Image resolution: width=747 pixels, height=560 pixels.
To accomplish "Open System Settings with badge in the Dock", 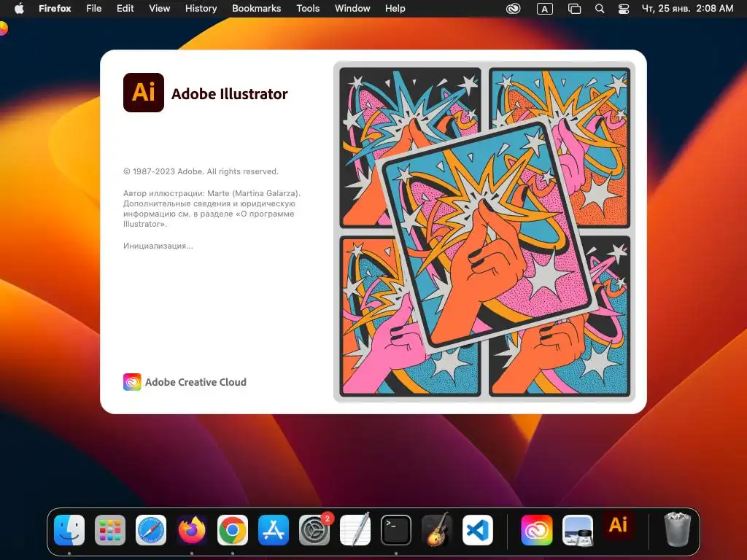I will pos(314,530).
